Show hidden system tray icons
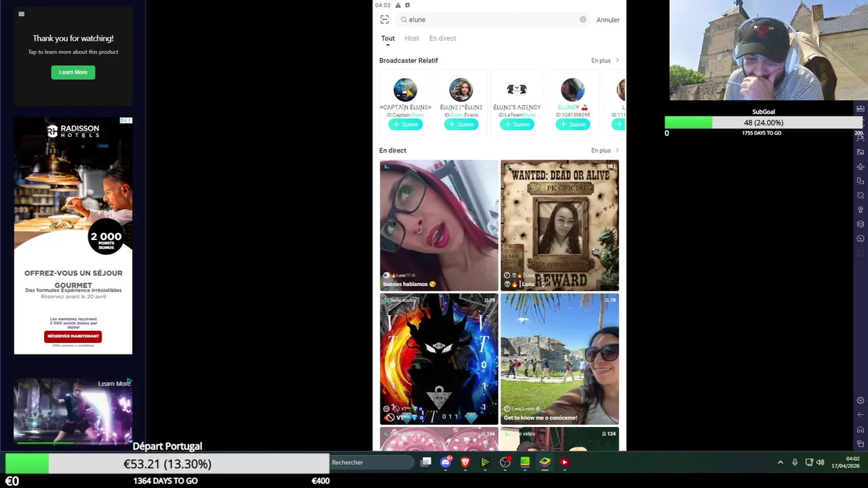 (x=780, y=462)
